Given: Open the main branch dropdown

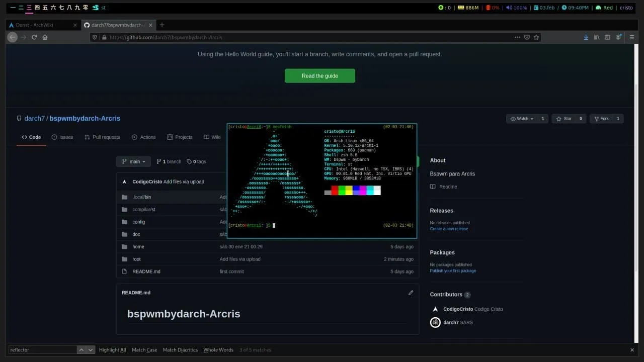Looking at the screenshot, I should point(133,161).
